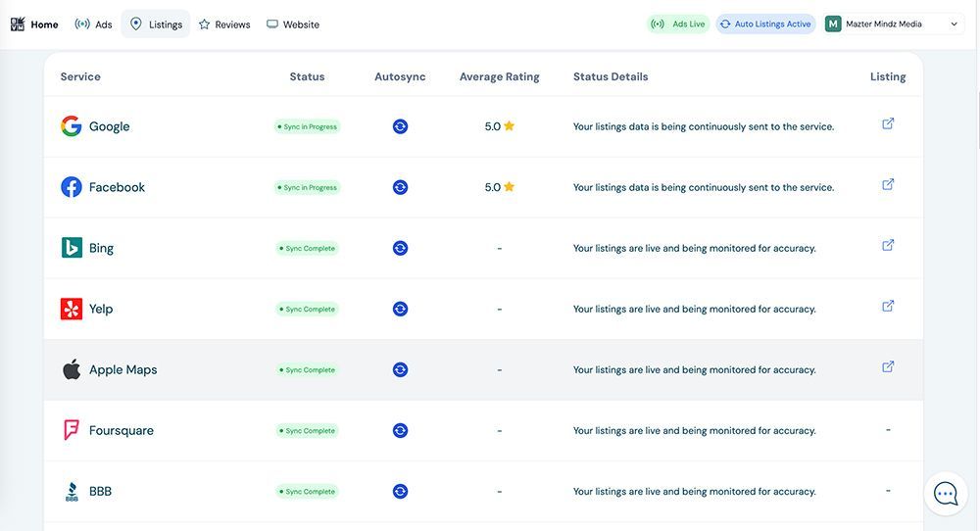
Task: Open Yelp listing external link
Action: click(888, 306)
